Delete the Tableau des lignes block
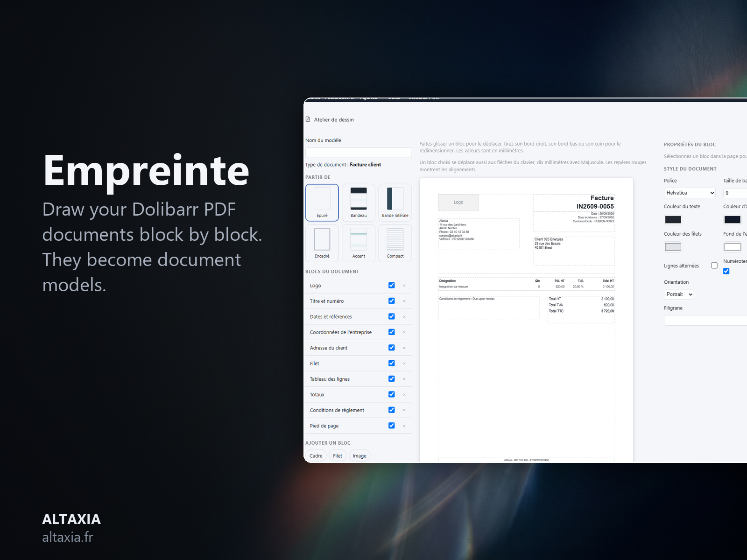 [x=404, y=379]
